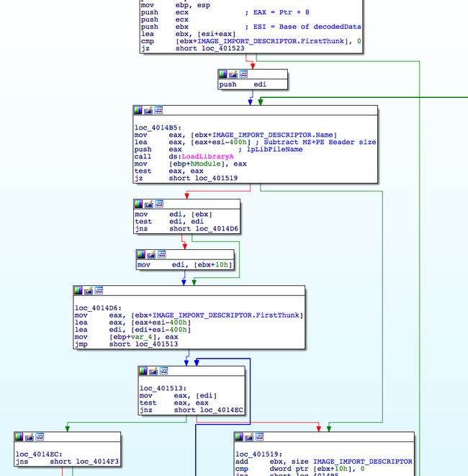This screenshot has height=476, width=468.
Task: Click the group nodes icon on the 'push edi' node
Action: click(243, 74)
